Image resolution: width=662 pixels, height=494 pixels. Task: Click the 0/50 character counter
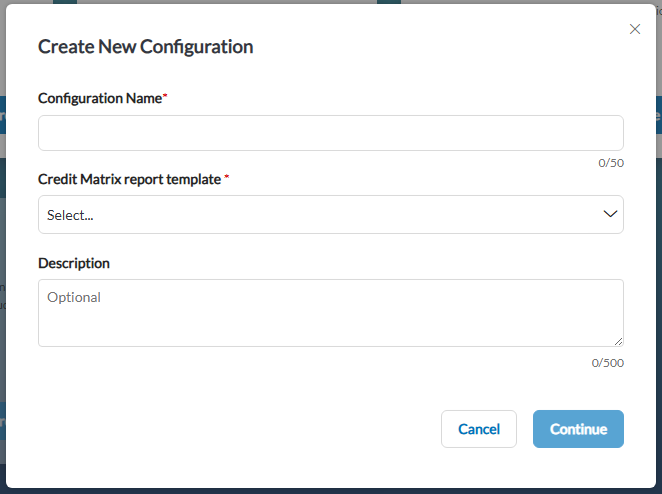coord(611,163)
